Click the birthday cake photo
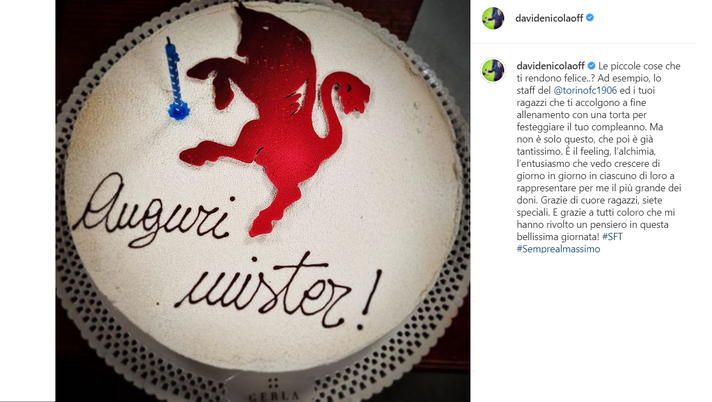 pos(263,201)
